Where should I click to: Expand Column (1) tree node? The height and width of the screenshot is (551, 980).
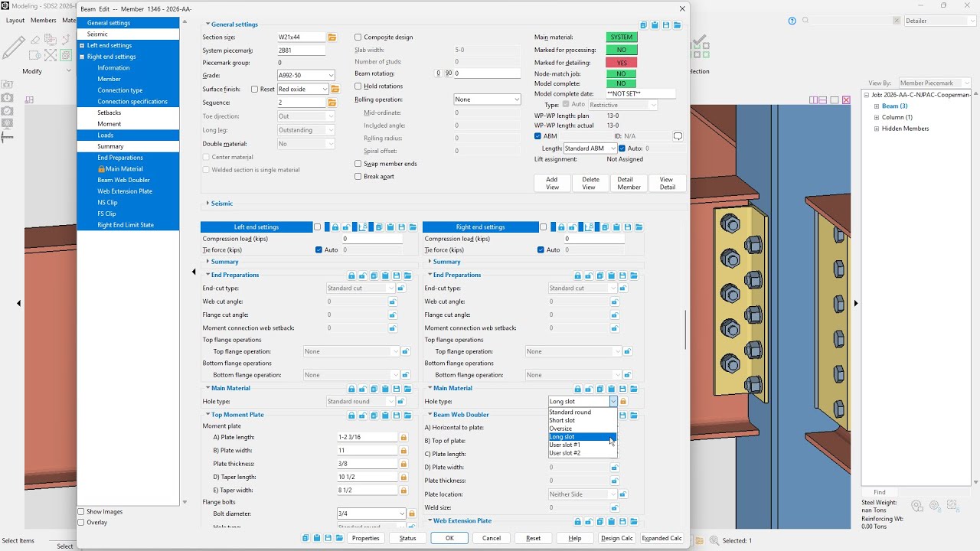coord(877,117)
